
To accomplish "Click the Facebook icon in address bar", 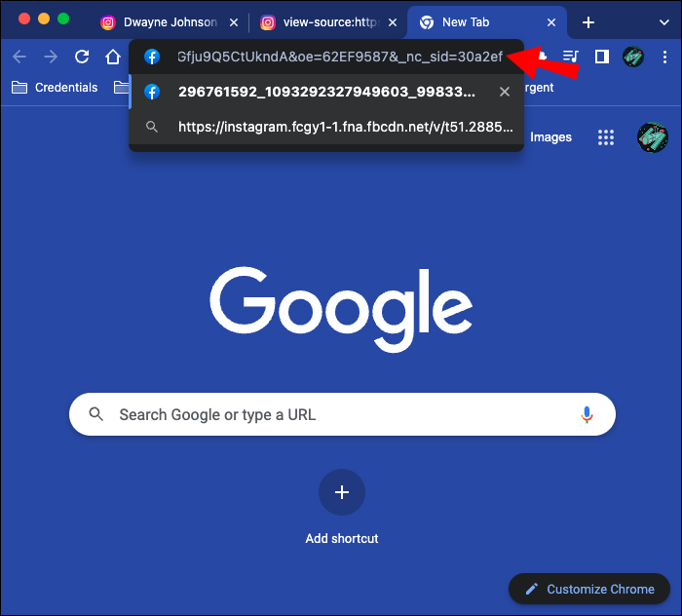I will coord(152,57).
